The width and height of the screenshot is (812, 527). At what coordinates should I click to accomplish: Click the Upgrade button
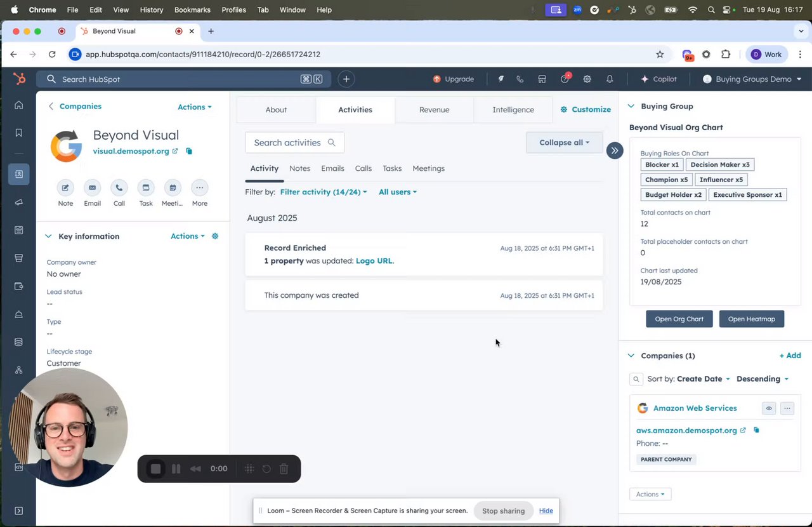454,79
